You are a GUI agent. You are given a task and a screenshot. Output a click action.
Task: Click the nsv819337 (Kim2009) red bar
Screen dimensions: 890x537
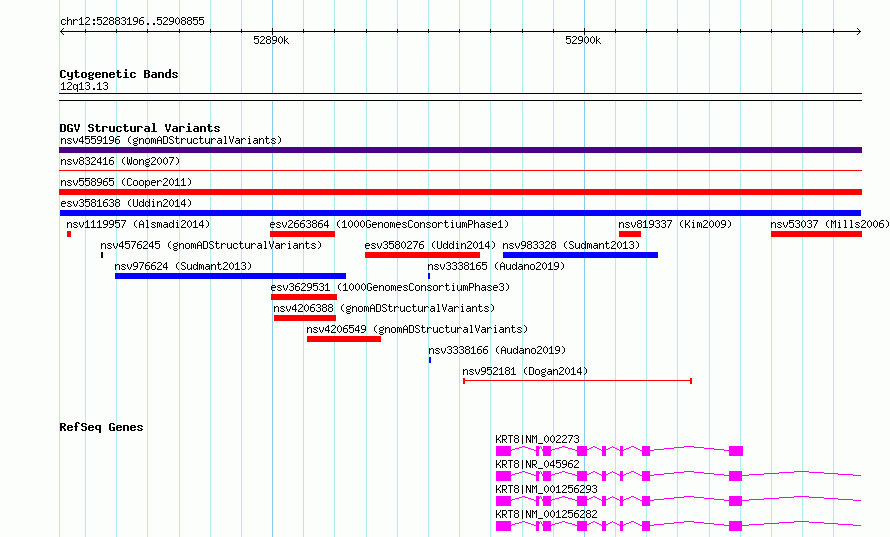[630, 234]
